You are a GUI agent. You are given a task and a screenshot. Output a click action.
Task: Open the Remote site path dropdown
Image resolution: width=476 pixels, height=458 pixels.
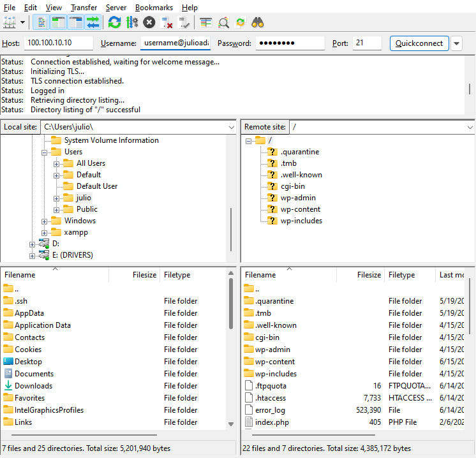pos(470,127)
